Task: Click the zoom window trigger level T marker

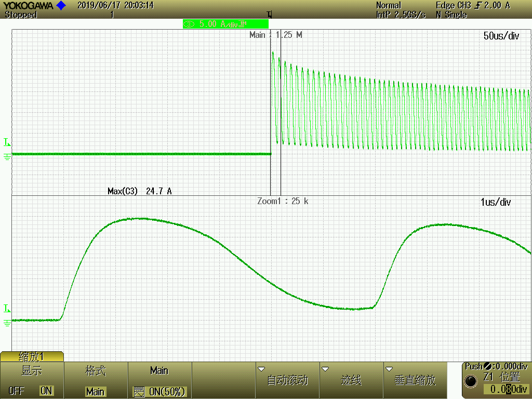Action: [7, 309]
